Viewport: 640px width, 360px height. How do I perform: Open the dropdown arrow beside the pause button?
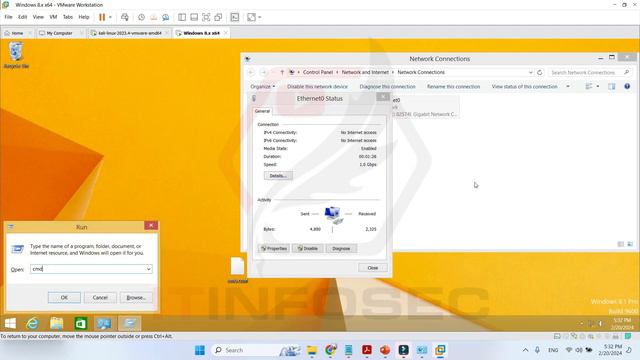[x=110, y=17]
